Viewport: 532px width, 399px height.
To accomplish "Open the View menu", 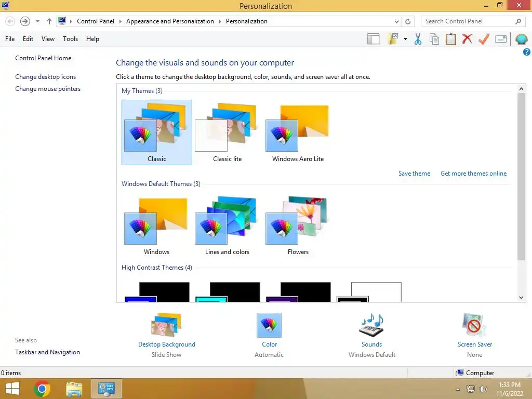I will [x=48, y=39].
